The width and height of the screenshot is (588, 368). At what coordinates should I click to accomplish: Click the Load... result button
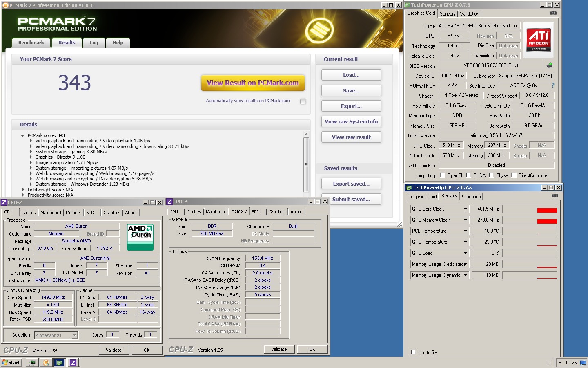pos(351,75)
